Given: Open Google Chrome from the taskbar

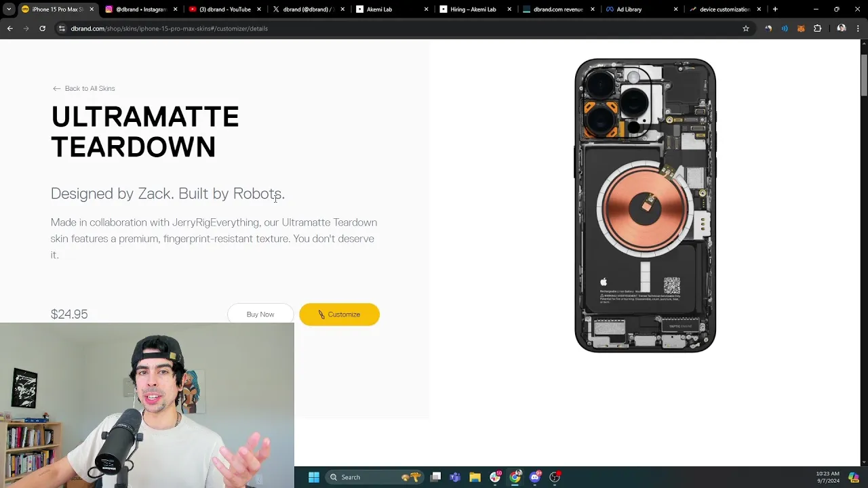Looking at the screenshot, I should pyautogui.click(x=515, y=477).
